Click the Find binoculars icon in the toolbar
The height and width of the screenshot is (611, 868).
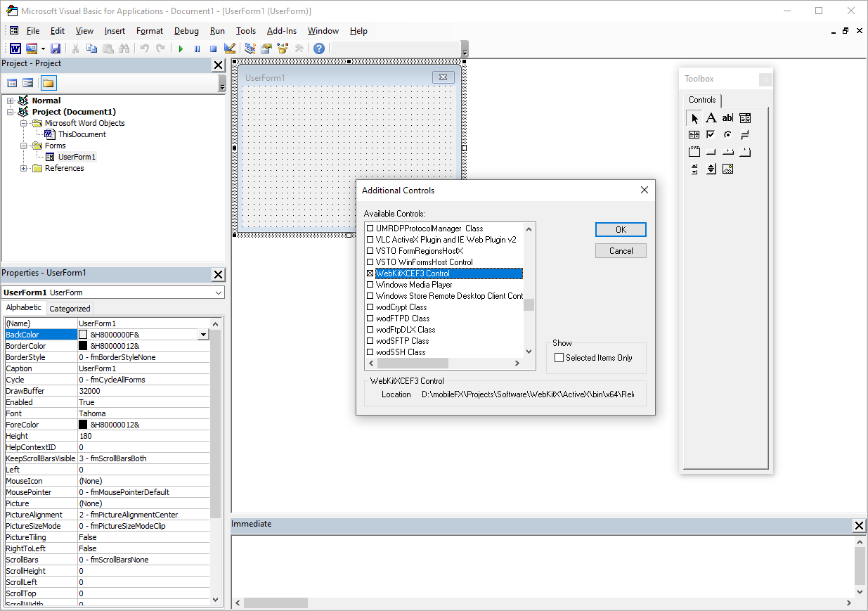click(x=124, y=49)
